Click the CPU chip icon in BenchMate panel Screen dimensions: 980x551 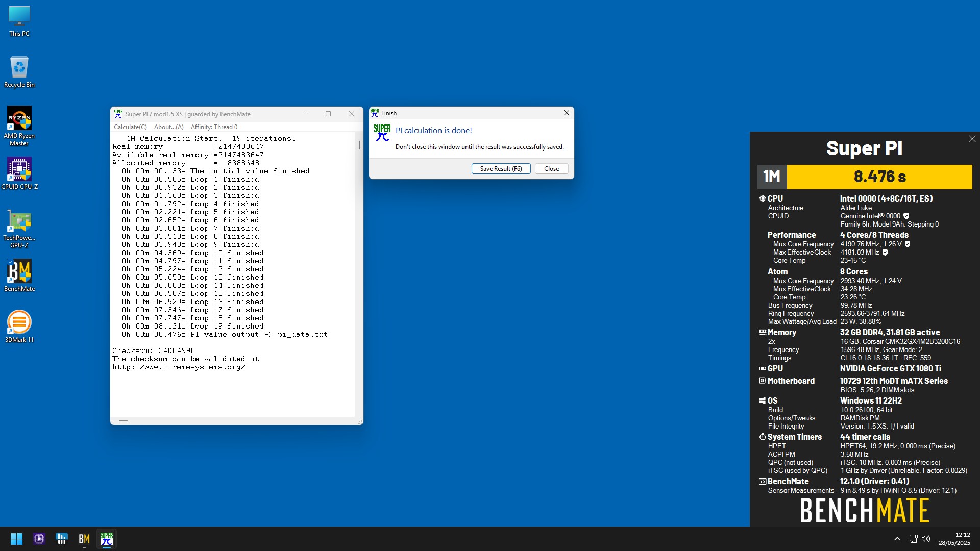coord(762,199)
